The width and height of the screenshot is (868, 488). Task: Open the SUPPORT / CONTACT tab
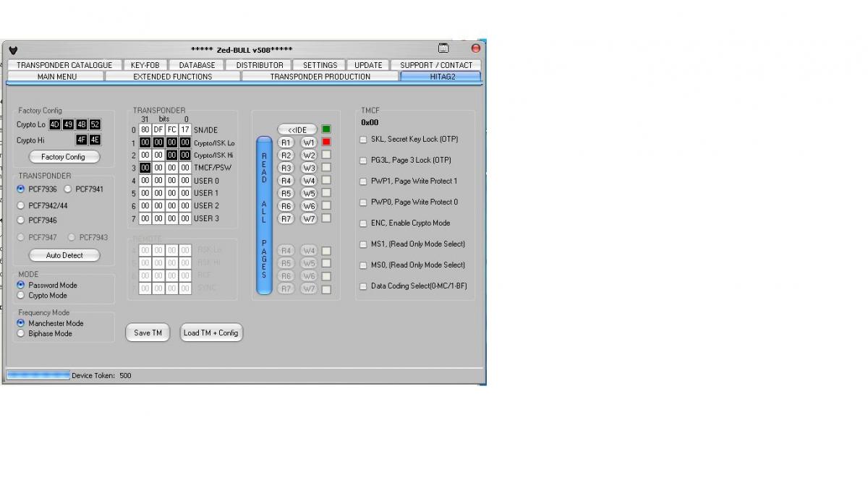[436, 65]
